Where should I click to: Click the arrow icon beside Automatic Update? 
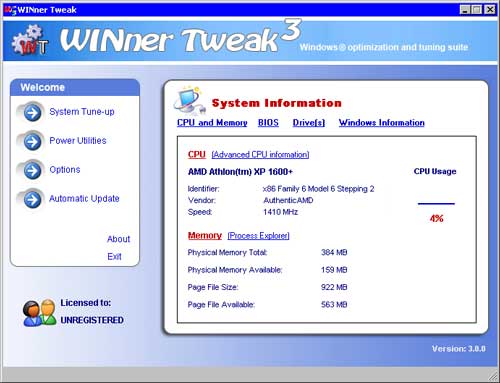click(32, 200)
